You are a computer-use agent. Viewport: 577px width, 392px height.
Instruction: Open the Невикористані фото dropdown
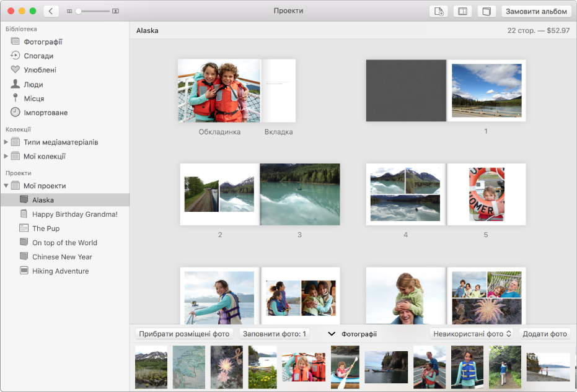tap(472, 334)
